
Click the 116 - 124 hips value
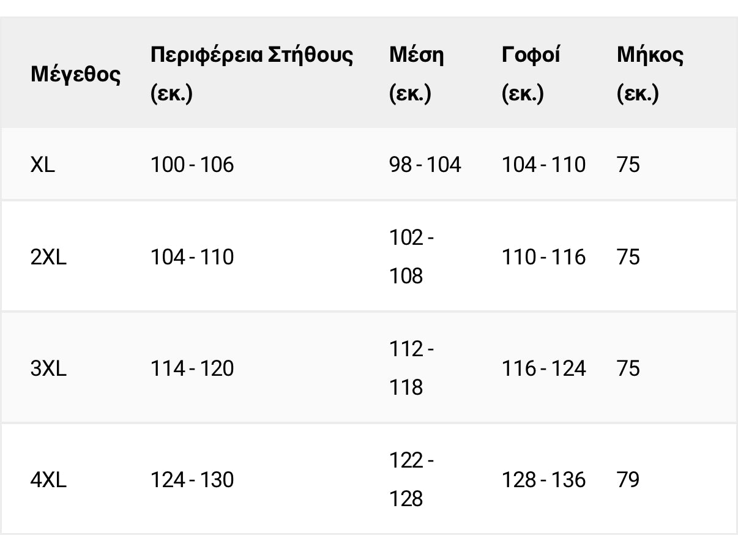point(544,368)
